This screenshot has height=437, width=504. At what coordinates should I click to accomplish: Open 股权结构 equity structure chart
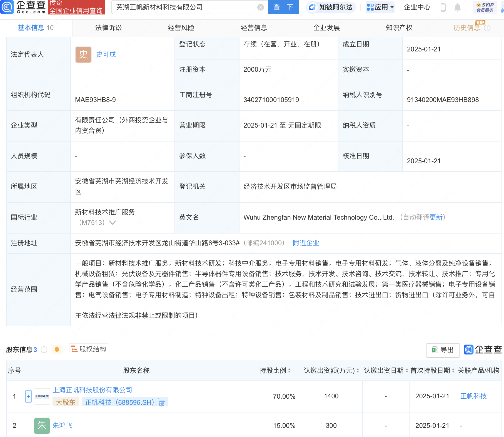(x=89, y=349)
